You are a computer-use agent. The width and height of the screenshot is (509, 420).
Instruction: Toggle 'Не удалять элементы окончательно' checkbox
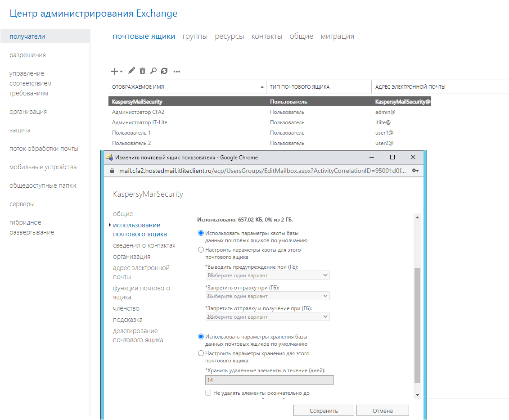click(x=208, y=393)
